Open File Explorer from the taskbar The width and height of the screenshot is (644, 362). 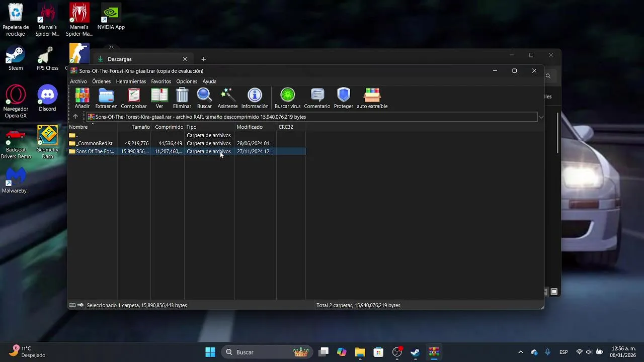coord(360,352)
